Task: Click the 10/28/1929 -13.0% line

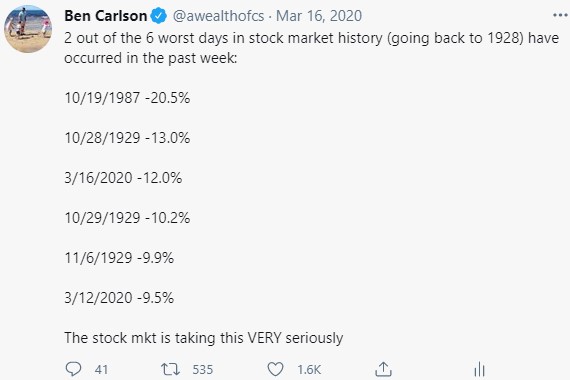Action: pyautogui.click(x=127, y=138)
